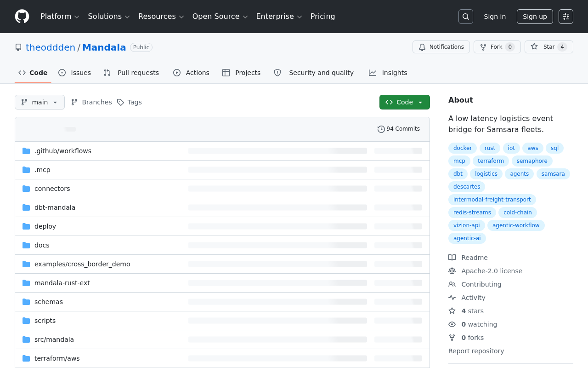The width and height of the screenshot is (588, 368).
Task: Click the GitHub logo home icon
Action: 22,17
